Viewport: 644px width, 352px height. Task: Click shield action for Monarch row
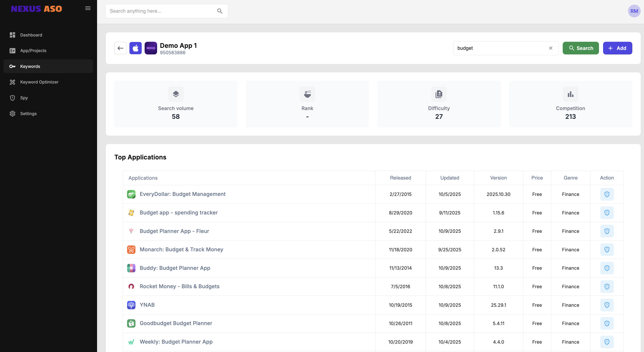[607, 249]
